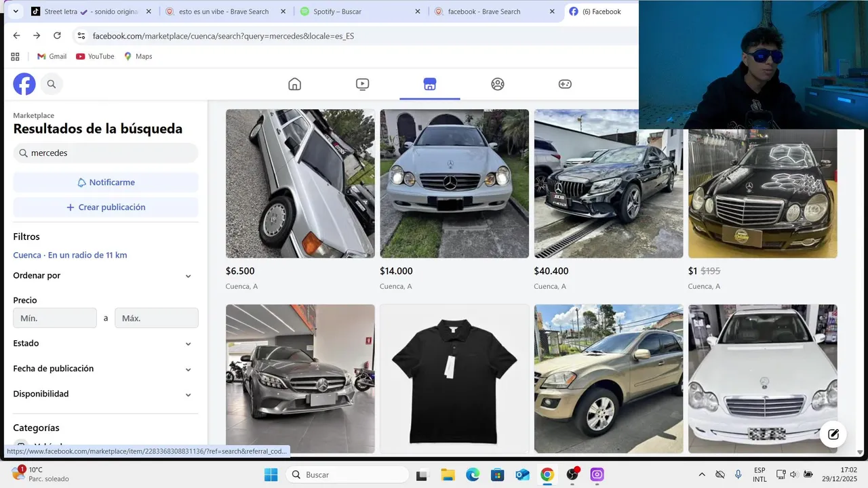Go to Facebook Home feed icon
The image size is (868, 488).
(294, 84)
